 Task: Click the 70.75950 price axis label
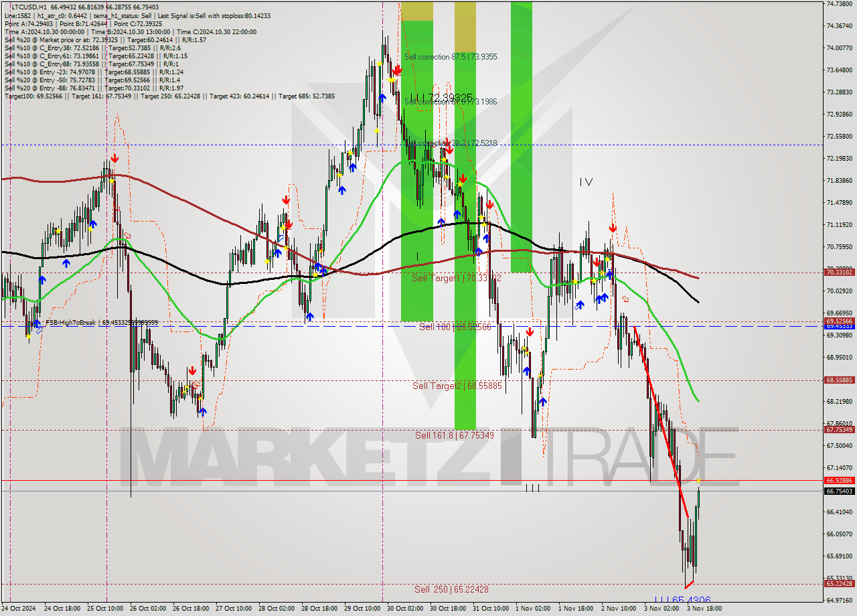[x=839, y=246]
